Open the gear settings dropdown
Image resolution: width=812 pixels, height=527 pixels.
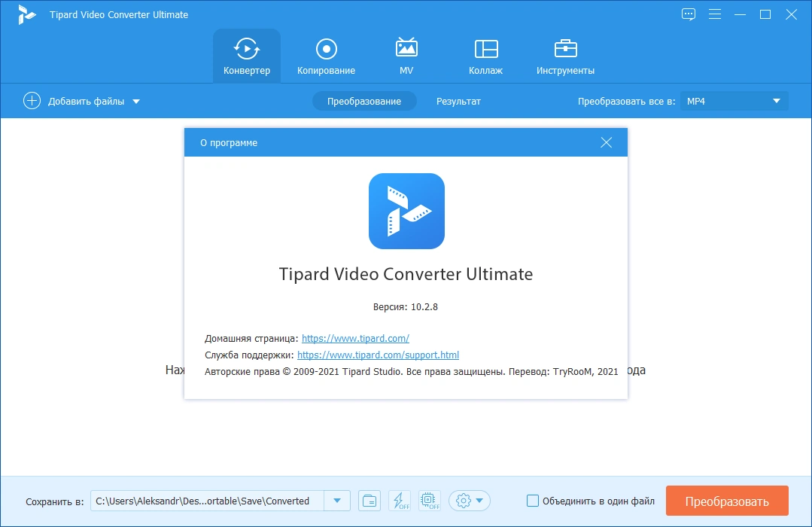[469, 501]
